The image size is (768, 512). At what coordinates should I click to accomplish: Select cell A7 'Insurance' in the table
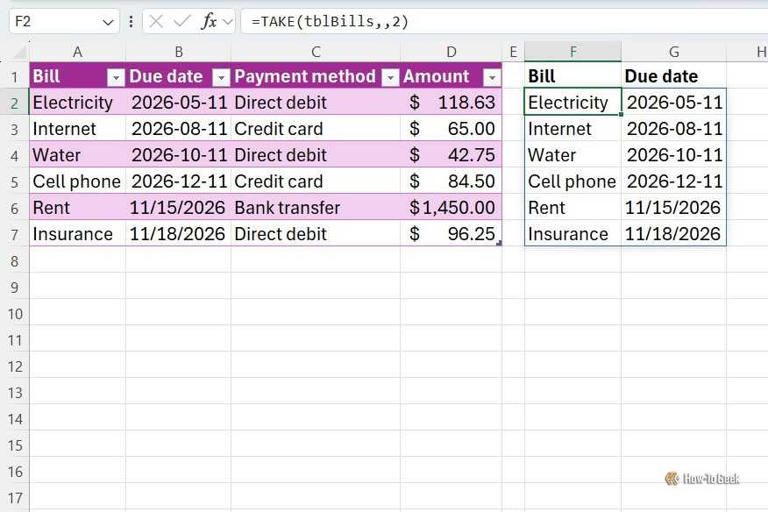(77, 234)
